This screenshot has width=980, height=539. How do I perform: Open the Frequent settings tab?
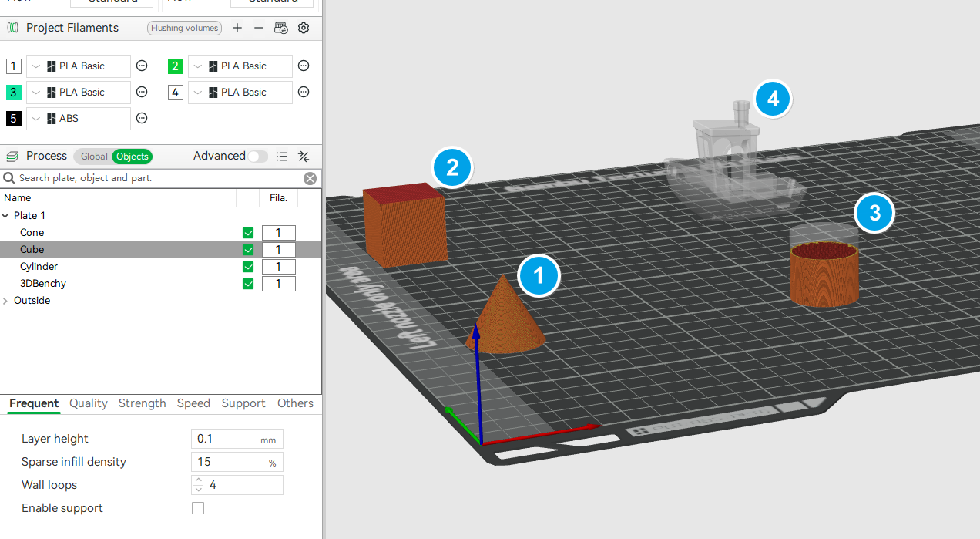coord(34,403)
